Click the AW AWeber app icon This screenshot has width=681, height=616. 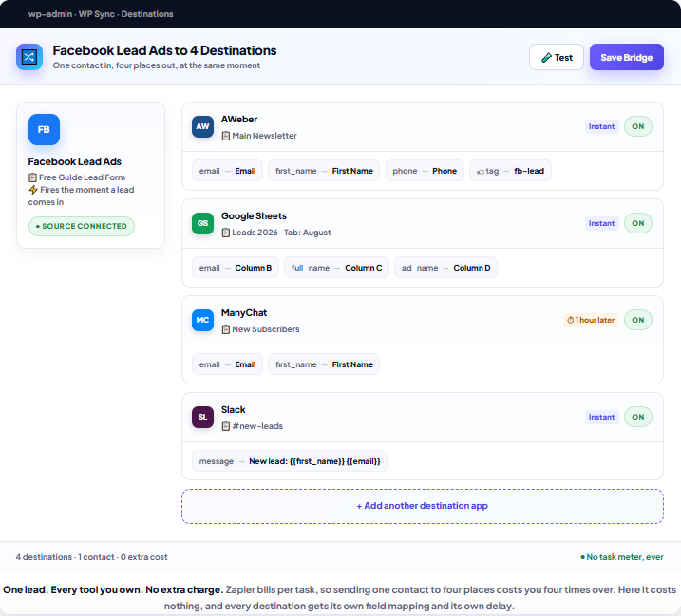coord(203,126)
